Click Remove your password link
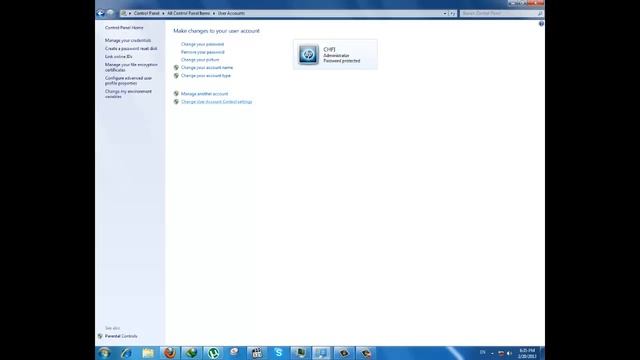The width and height of the screenshot is (640, 360). [202, 52]
